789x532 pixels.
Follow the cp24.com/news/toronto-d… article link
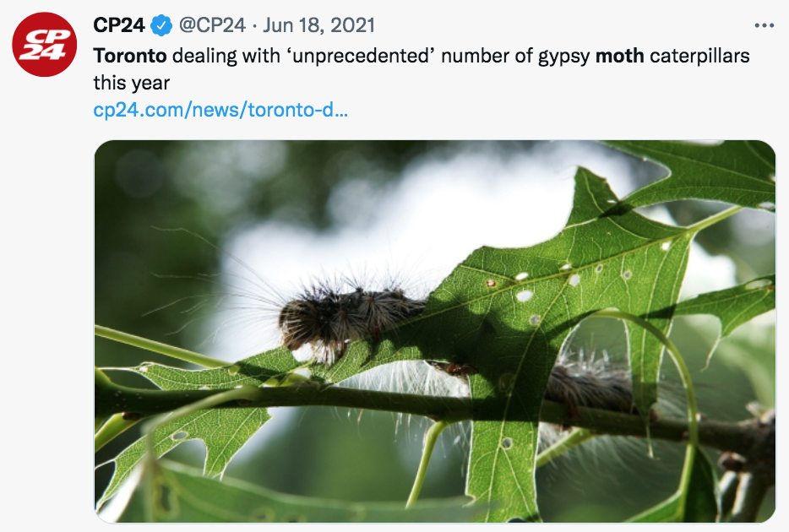point(221,110)
